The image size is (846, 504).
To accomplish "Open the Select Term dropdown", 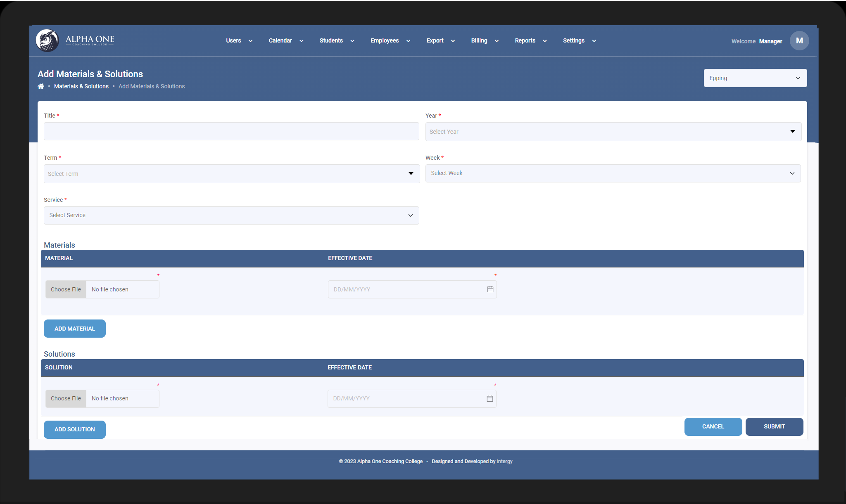I will [x=232, y=174].
